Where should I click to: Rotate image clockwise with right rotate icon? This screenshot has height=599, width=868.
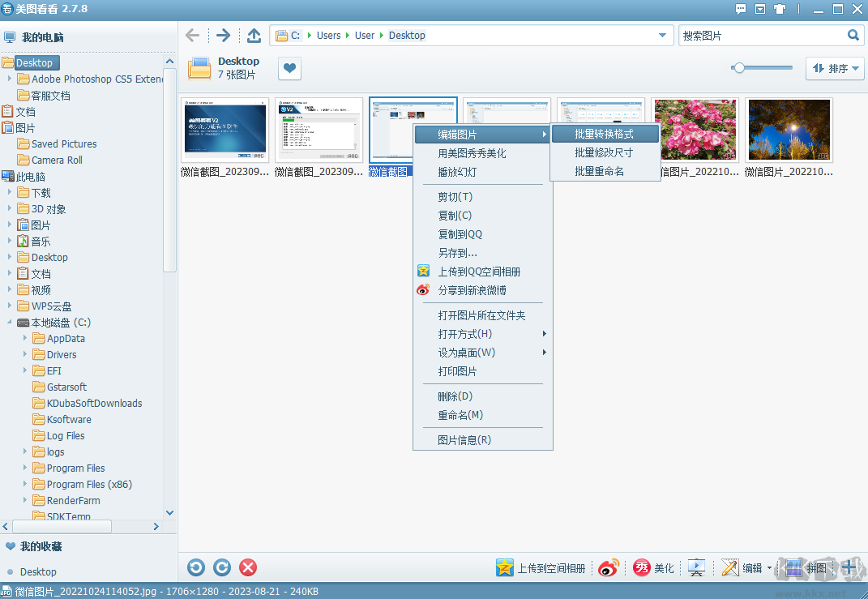click(222, 567)
